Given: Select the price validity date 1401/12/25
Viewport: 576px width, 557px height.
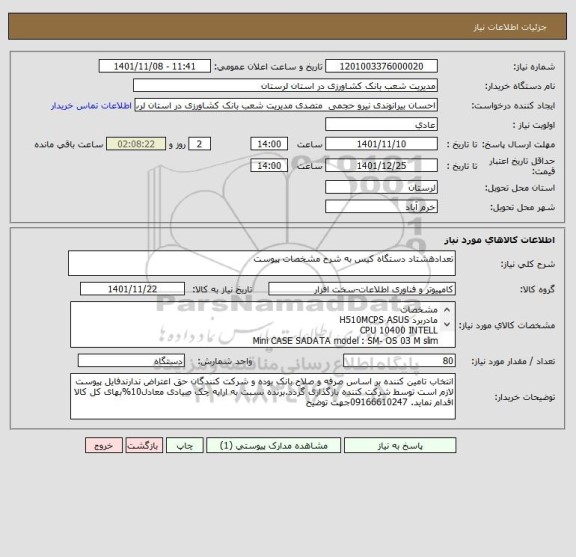Looking at the screenshot, I should [381, 166].
